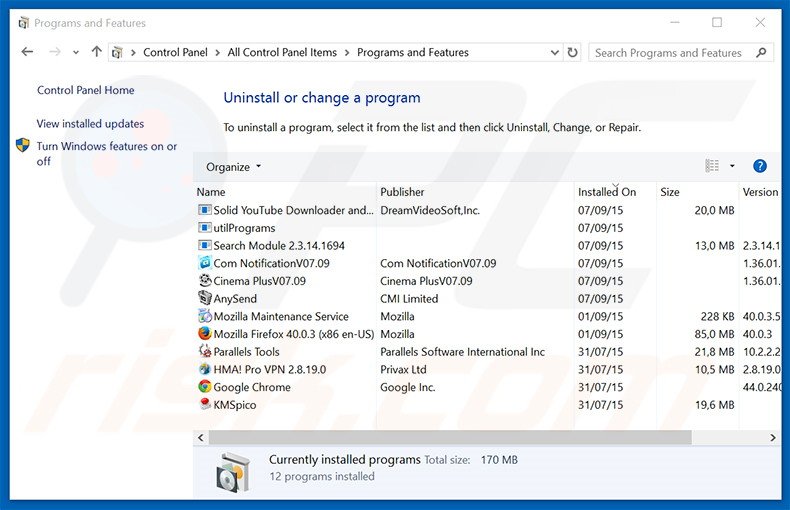The height and width of the screenshot is (510, 790).
Task: Click the AnySend program icon
Action: click(x=205, y=298)
